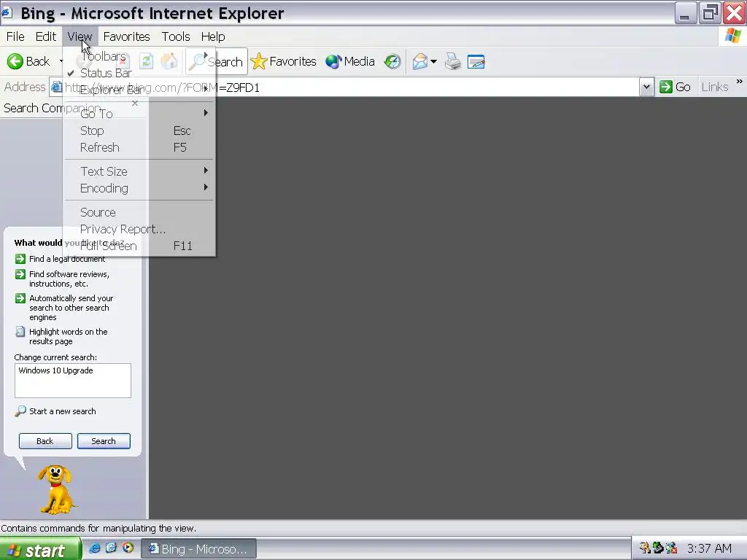The width and height of the screenshot is (747, 560).
Task: Click the title bar IE icon
Action: tap(7, 13)
